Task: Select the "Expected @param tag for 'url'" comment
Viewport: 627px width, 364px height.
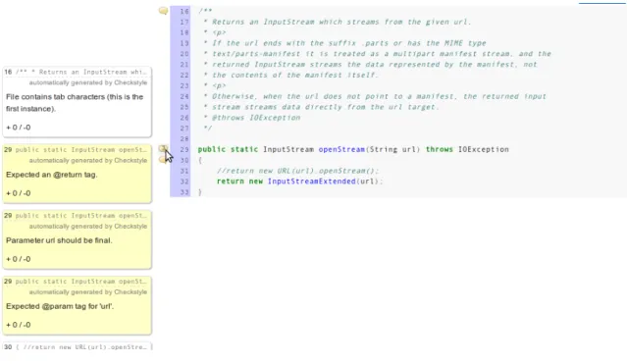Action: (78, 306)
